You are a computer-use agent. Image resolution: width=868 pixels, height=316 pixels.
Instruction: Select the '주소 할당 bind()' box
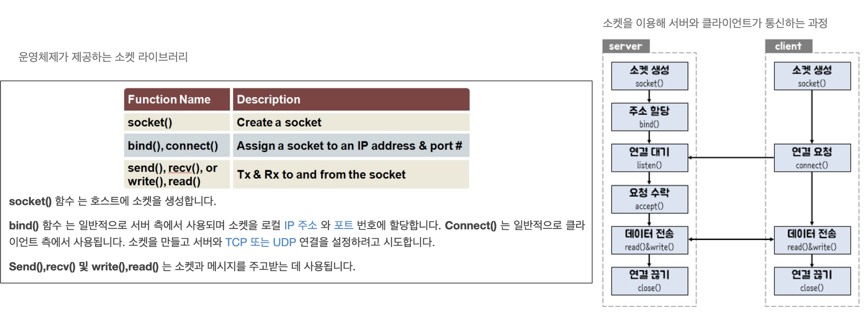coord(649,117)
